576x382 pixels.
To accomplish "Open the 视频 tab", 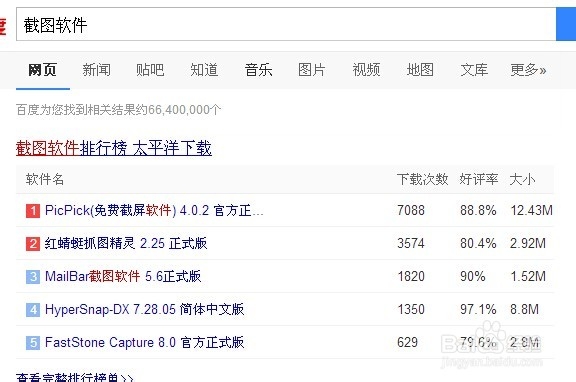I will (366, 69).
